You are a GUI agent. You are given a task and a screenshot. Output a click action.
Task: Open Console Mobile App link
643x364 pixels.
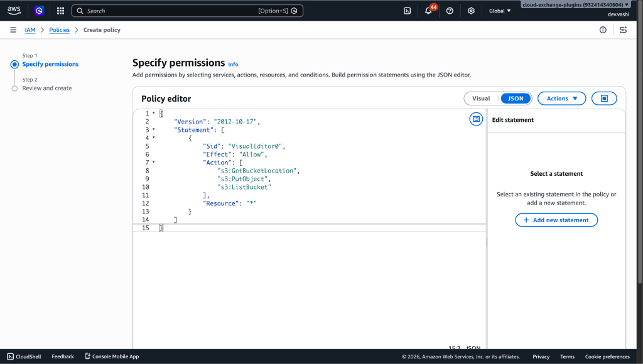click(x=112, y=356)
